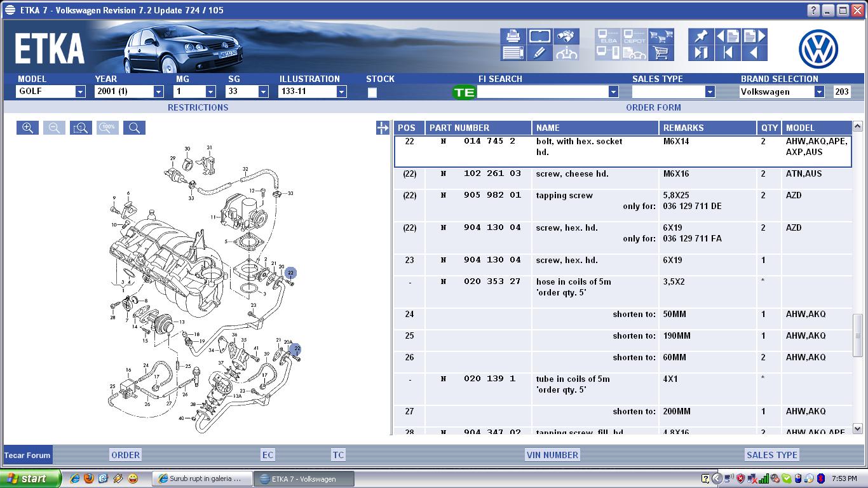Viewport: 868px width, 488px height.
Task: Click the parts list vertical scrollbar thumb
Action: point(858,334)
